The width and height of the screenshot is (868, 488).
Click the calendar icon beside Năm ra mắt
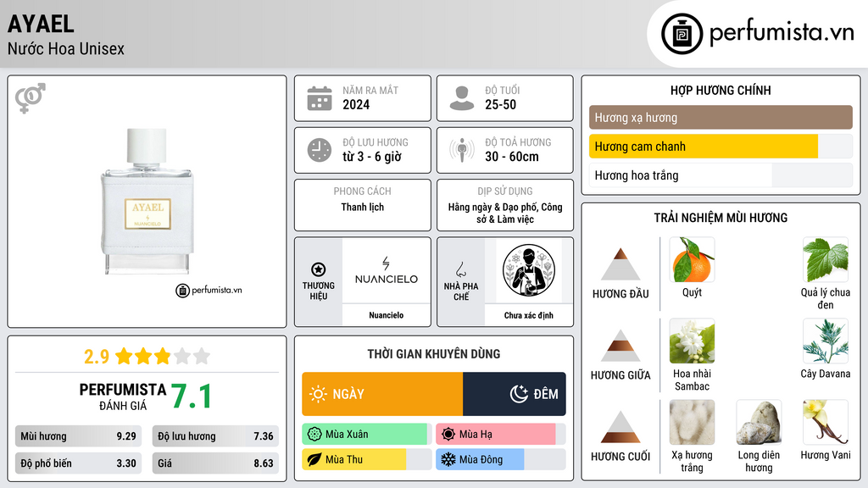point(320,98)
